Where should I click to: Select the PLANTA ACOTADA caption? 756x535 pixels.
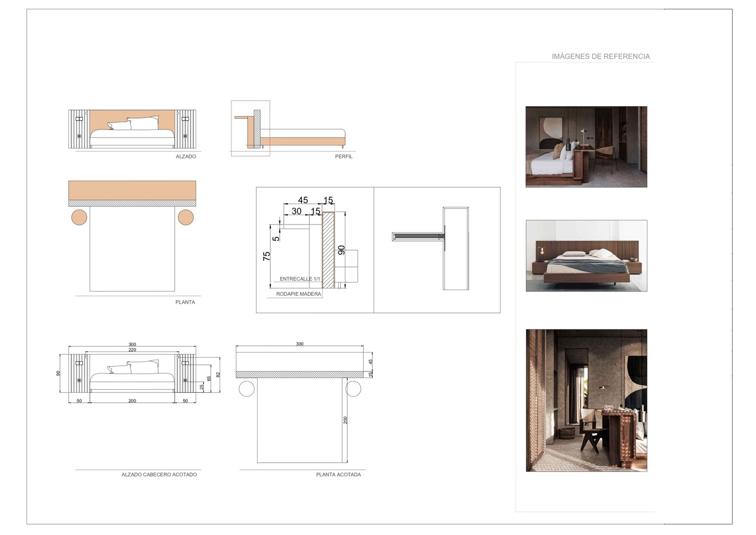point(338,475)
